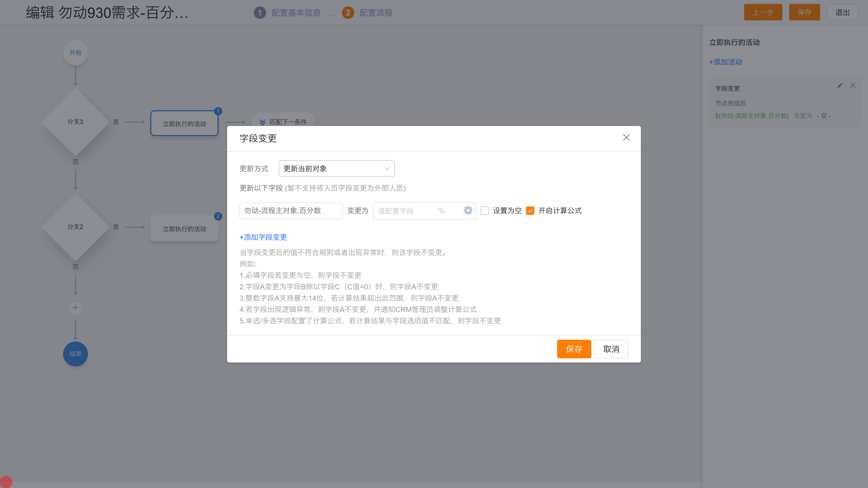Image resolution: width=868 pixels, height=488 pixels.
Task: Expand the 更新方式 dropdown
Action: [336, 168]
